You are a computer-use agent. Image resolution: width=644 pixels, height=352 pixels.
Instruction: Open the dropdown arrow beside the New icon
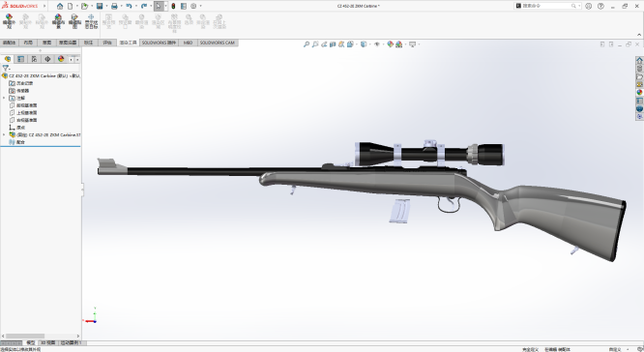[x=76, y=6]
